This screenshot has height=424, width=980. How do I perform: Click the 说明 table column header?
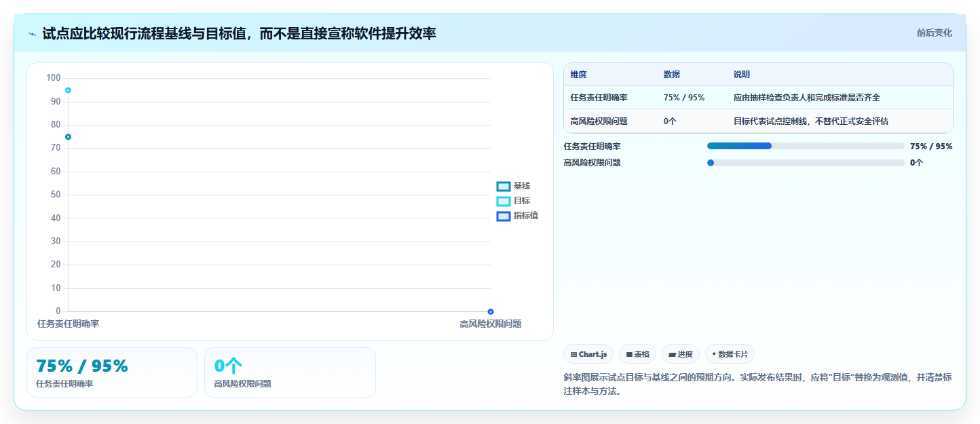[x=742, y=75]
